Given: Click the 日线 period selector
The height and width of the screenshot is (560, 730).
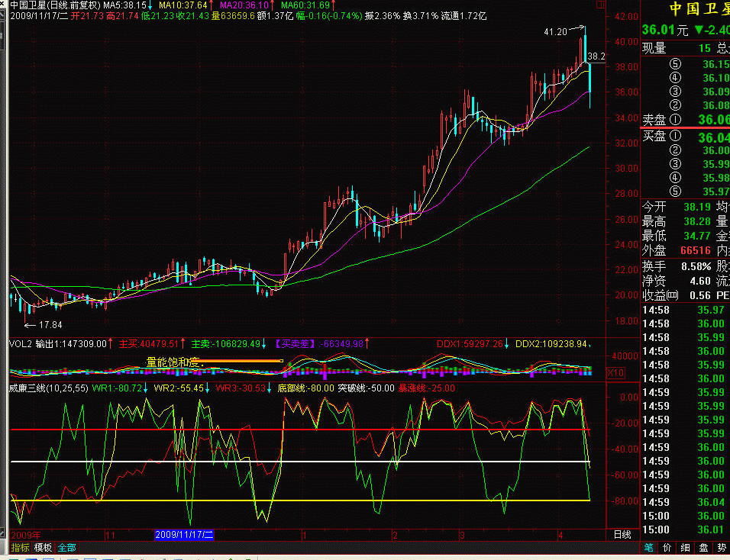Looking at the screenshot, I should (622, 534).
